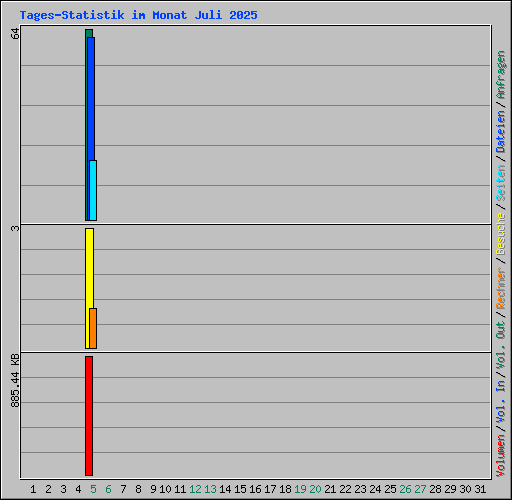
Task: Click day label '9' on the x-axis
Action: pos(153,489)
